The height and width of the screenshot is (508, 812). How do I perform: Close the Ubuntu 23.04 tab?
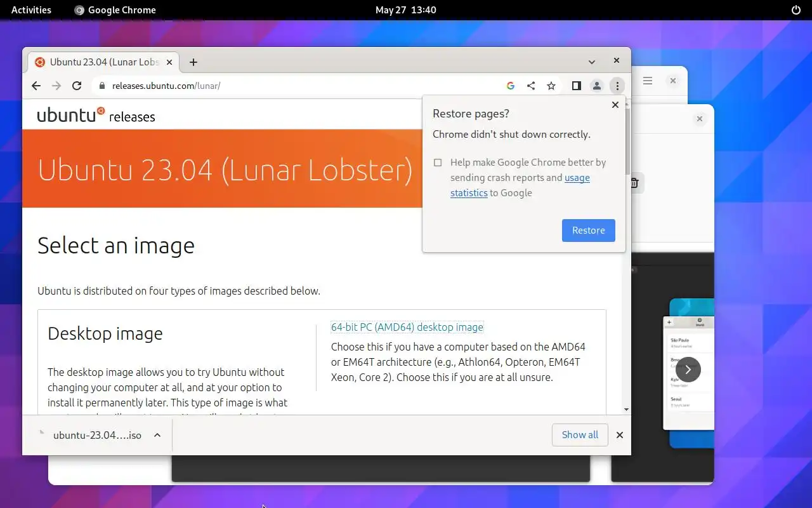[x=169, y=62]
